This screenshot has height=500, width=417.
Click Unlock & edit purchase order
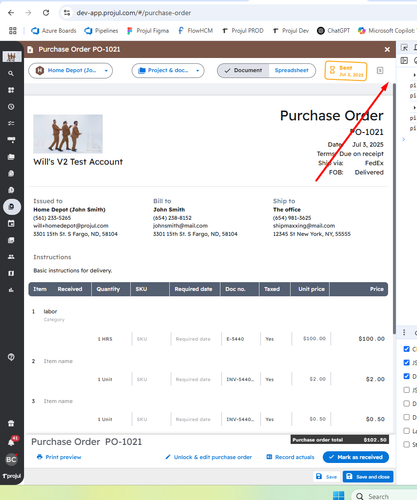[x=209, y=457]
